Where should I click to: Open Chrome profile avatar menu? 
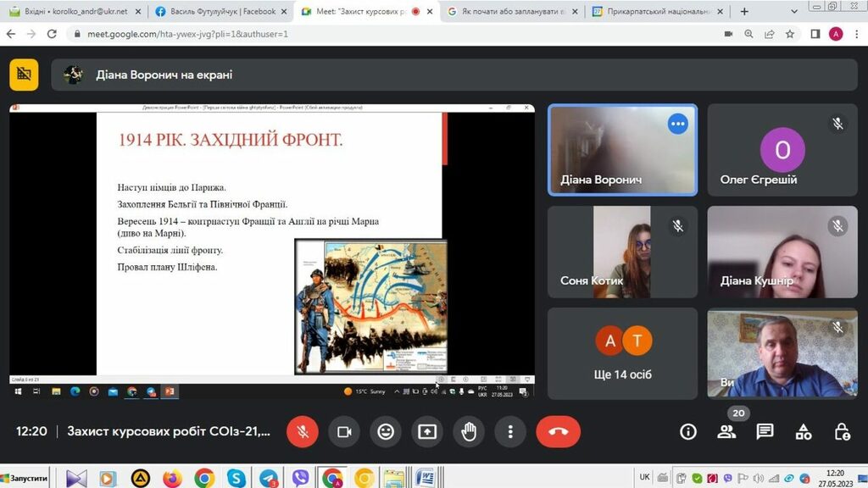pyautogui.click(x=836, y=34)
